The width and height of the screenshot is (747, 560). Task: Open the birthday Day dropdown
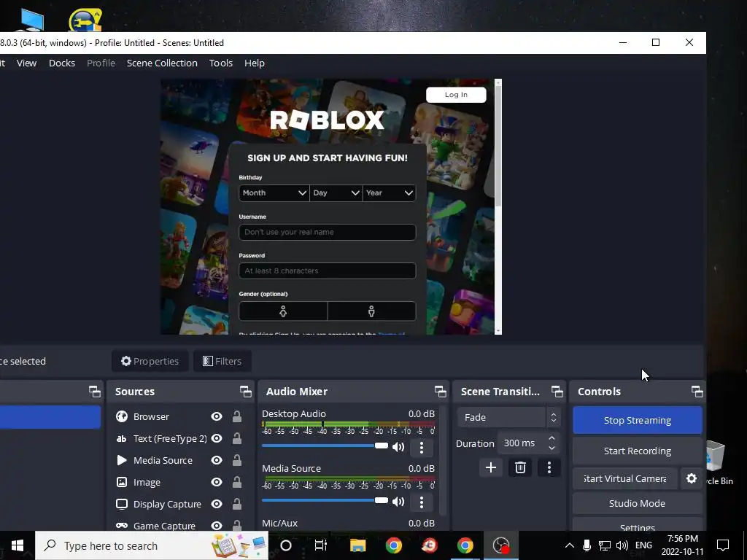(x=336, y=192)
